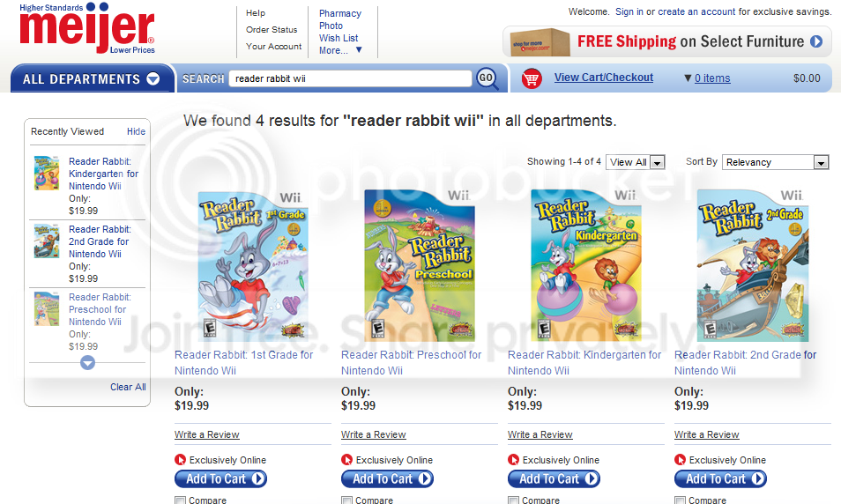This screenshot has height=504, width=841.
Task: Click Exclusively Online icon under 1st Grade
Action: [180, 459]
